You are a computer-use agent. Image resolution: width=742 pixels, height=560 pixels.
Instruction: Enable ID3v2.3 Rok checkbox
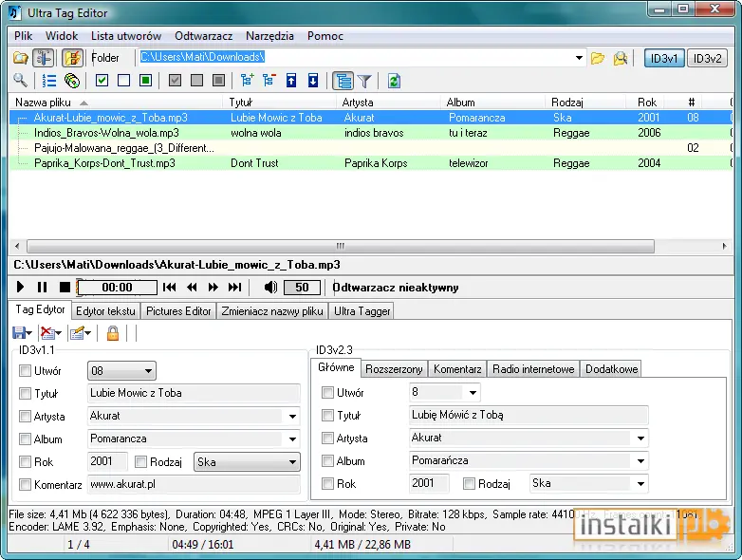click(x=327, y=483)
